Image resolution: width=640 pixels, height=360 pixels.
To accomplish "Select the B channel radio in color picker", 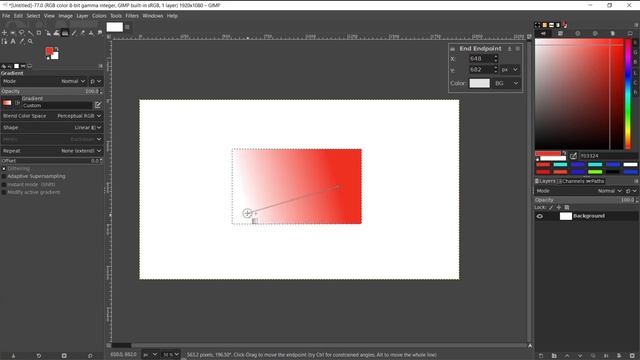I will tap(635, 62).
